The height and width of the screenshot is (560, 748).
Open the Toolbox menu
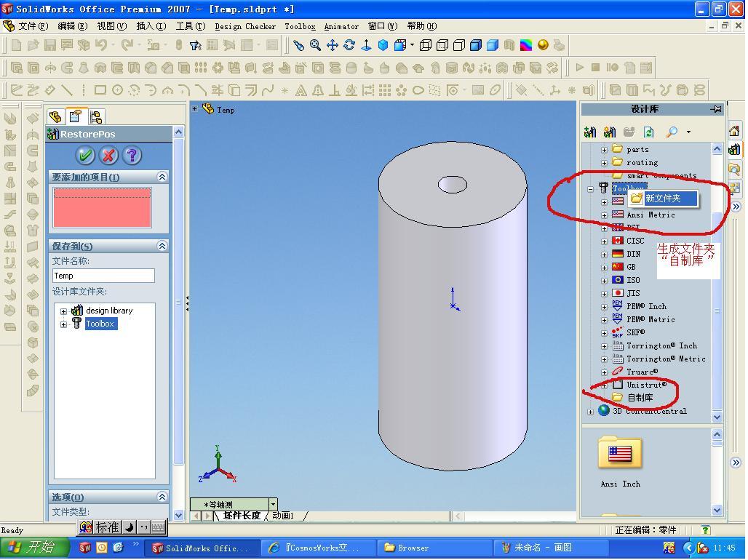300,26
